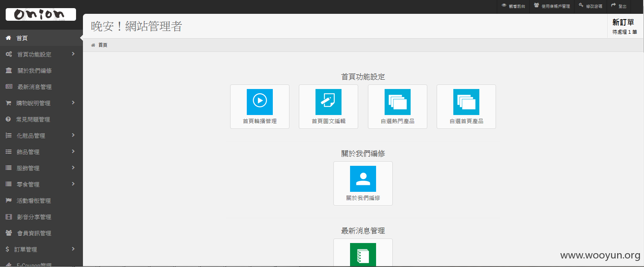Screen dimensions: 644x267
Task: Click the gears icon for 首頁功能設定 in sidebar
Action: pos(9,54)
